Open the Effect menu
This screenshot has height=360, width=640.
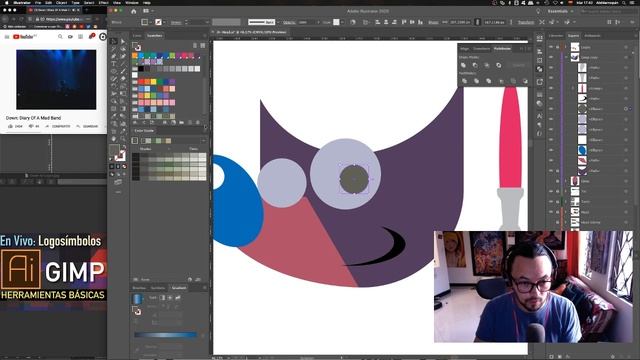click(x=104, y=2)
